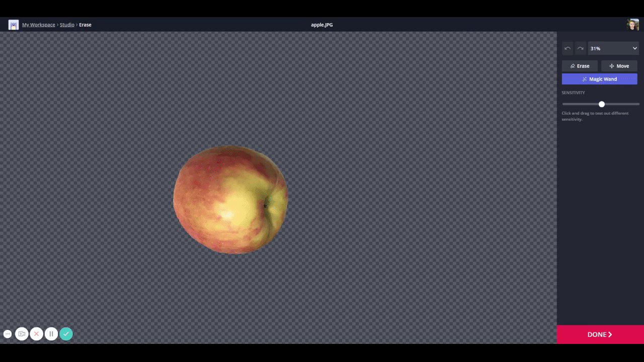Viewport: 644px width, 362px height.
Task: Cancel the recording with the red X
Action: (x=36, y=334)
